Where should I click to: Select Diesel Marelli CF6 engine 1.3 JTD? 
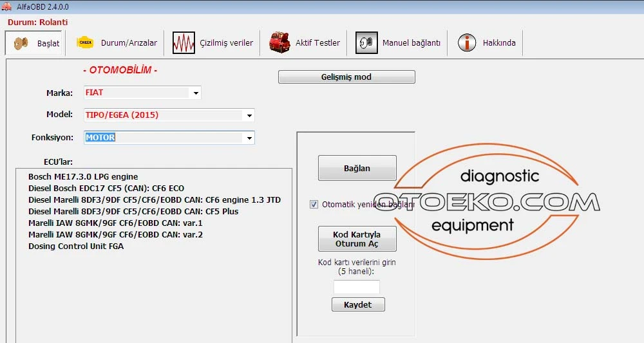(x=155, y=199)
